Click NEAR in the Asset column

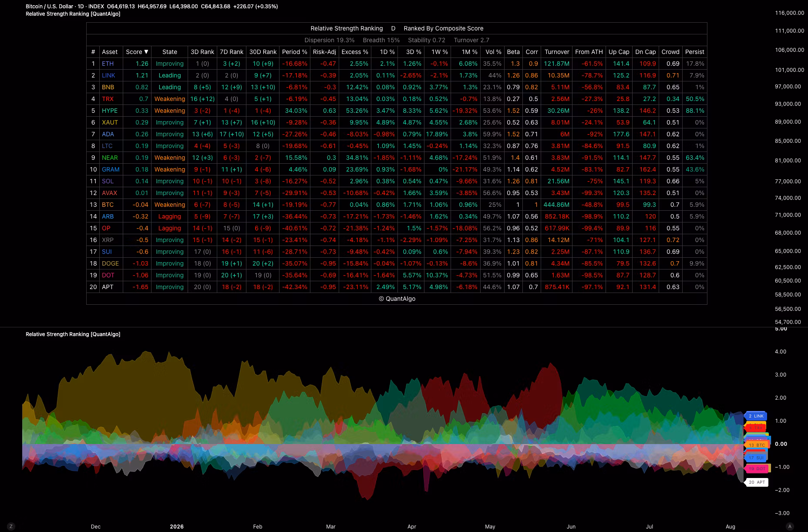(110, 158)
